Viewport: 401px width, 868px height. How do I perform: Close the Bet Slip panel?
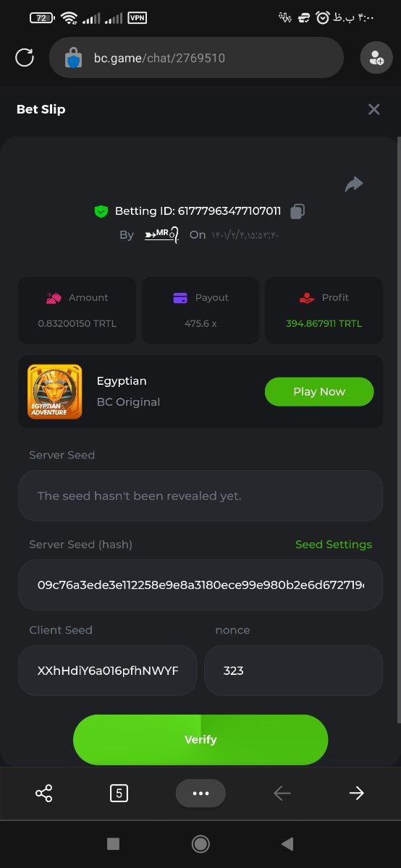point(373,109)
